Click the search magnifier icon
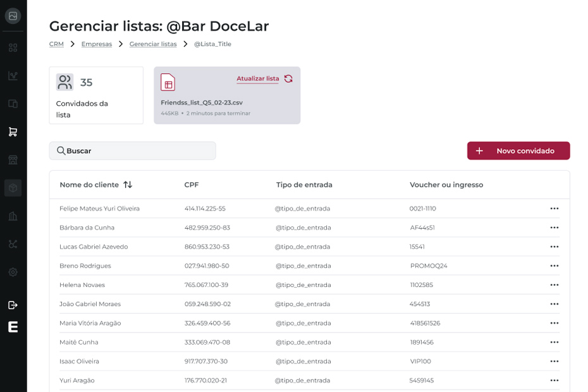Screen dimensions: 588x392 point(61,151)
